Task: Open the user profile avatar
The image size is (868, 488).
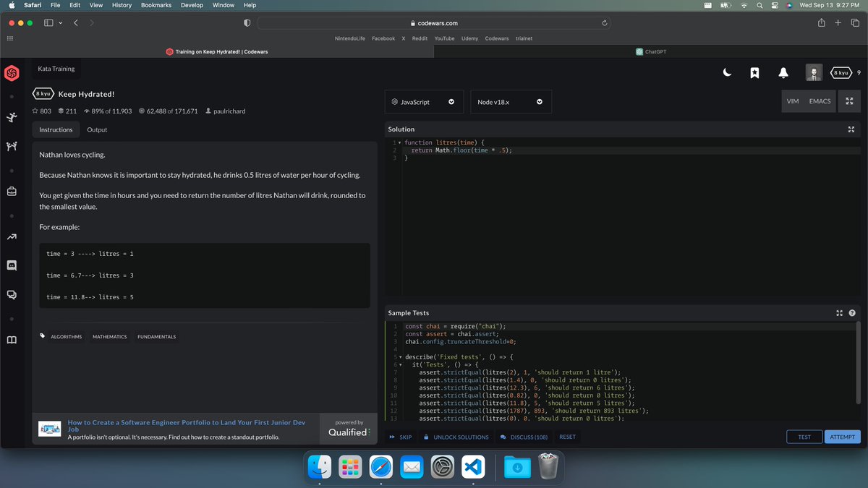Action: click(814, 72)
